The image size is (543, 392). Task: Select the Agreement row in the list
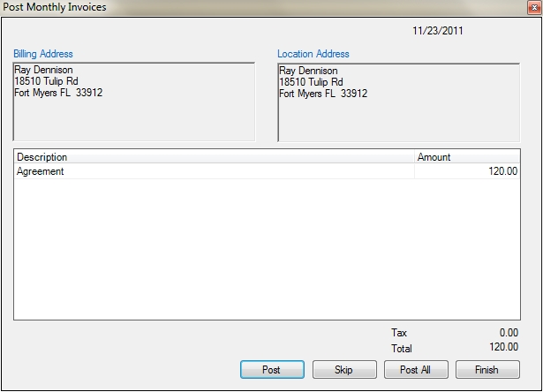point(267,171)
